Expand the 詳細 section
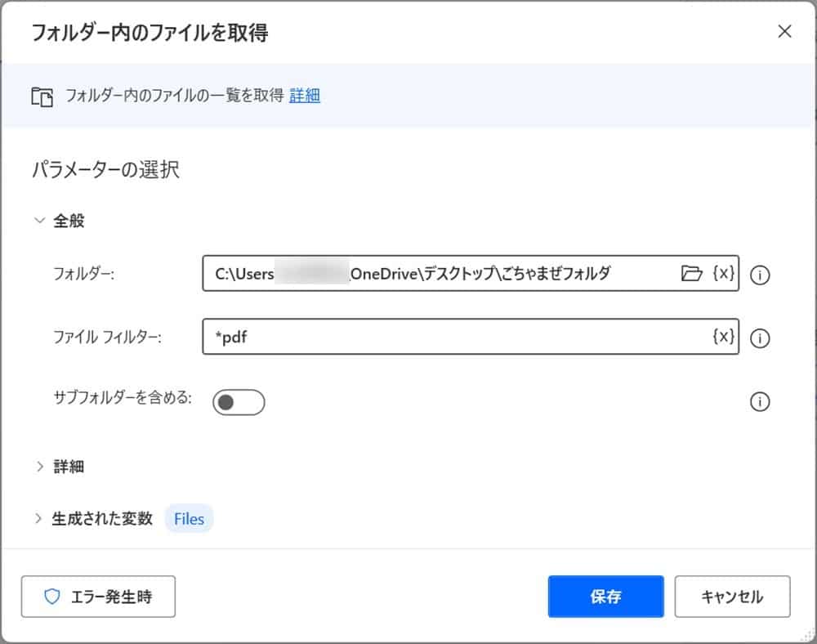 click(39, 466)
